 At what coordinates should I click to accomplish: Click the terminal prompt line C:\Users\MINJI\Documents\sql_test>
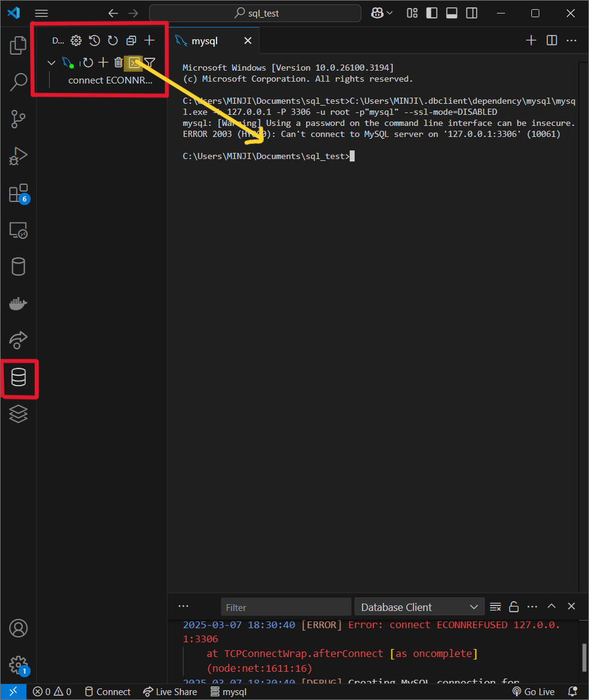click(266, 156)
